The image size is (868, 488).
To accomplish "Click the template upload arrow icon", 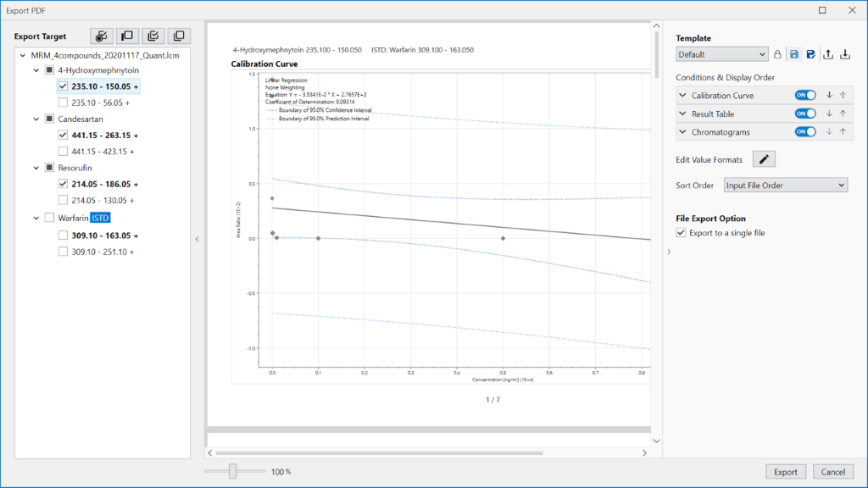I will [x=828, y=54].
